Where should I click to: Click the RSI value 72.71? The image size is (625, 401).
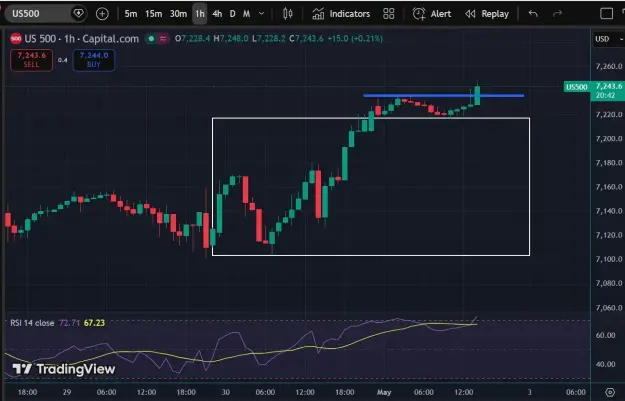pos(69,323)
